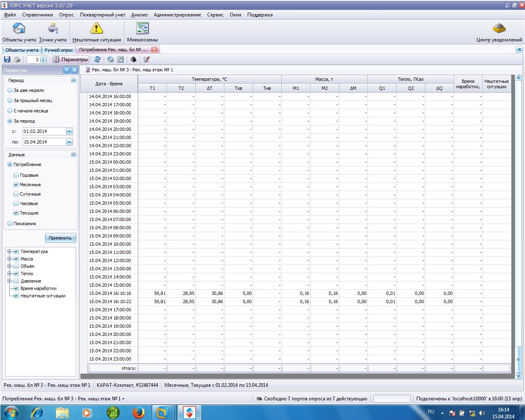The image size is (525, 420).
Task: Collapse the Данные section
Action: click(73, 155)
